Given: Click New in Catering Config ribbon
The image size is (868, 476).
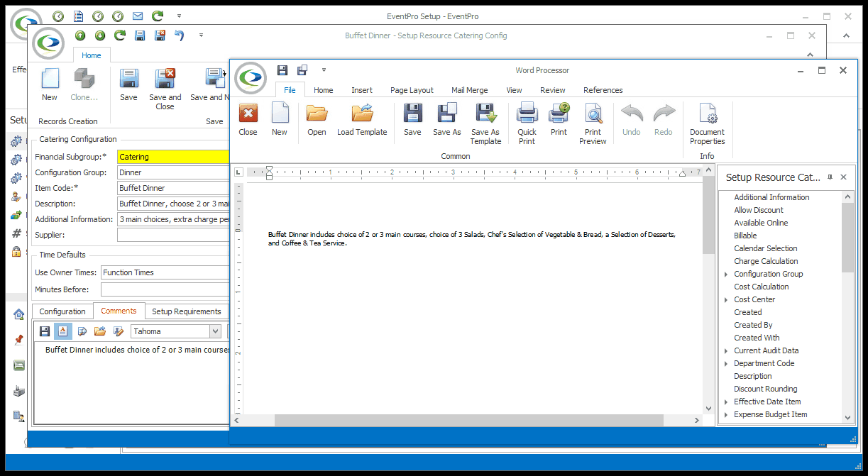Looking at the screenshot, I should [50, 85].
